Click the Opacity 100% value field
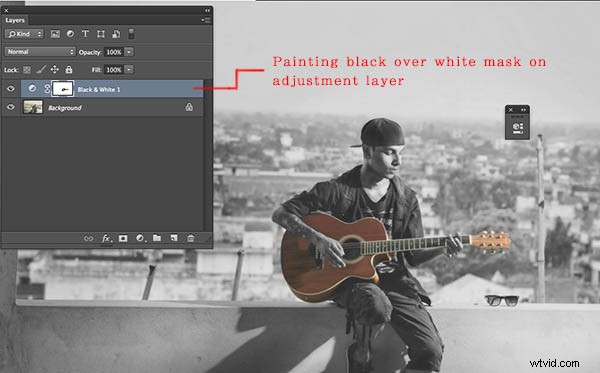This screenshot has height=373, width=600. pyautogui.click(x=114, y=52)
